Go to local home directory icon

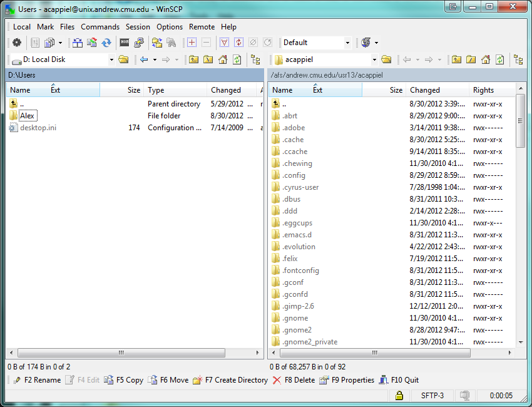(x=223, y=59)
